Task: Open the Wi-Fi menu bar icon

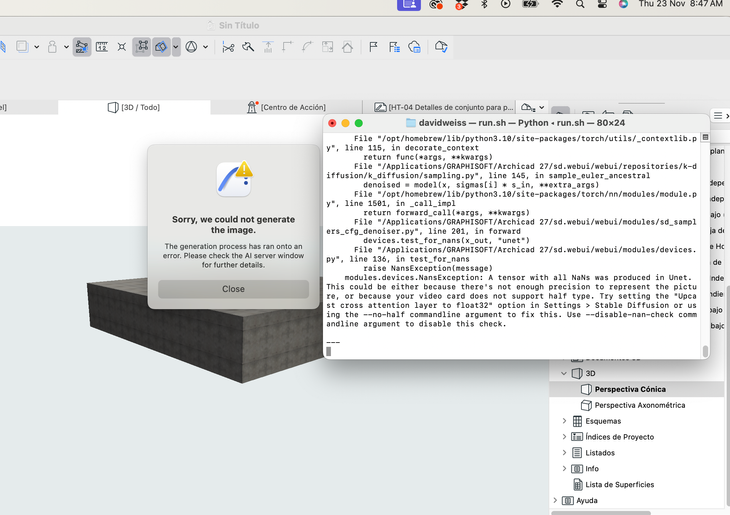Action: 557,5
